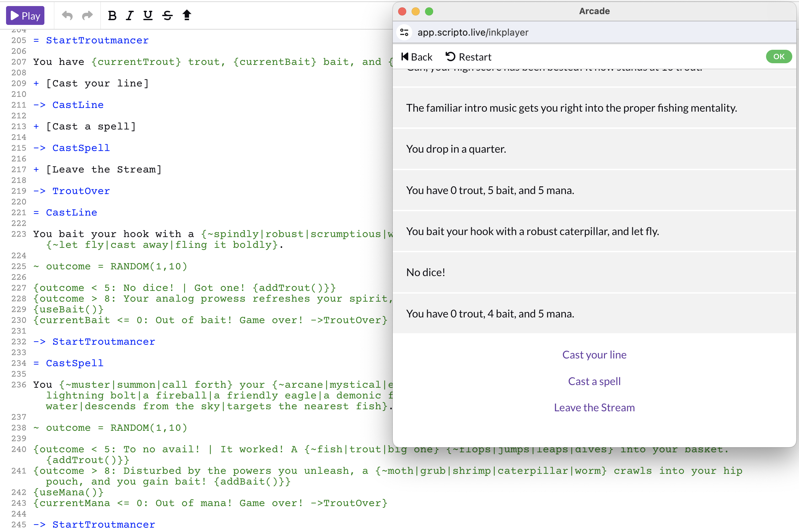Click the Upload/Publish icon in toolbar
799x532 pixels.
[187, 15]
